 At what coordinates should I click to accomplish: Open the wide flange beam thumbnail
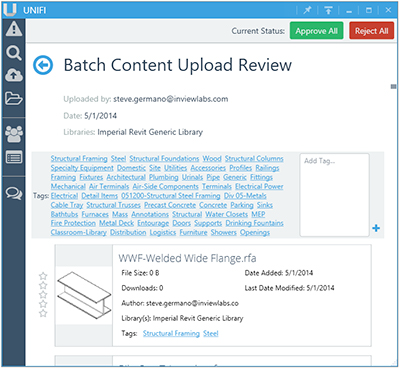84,295
